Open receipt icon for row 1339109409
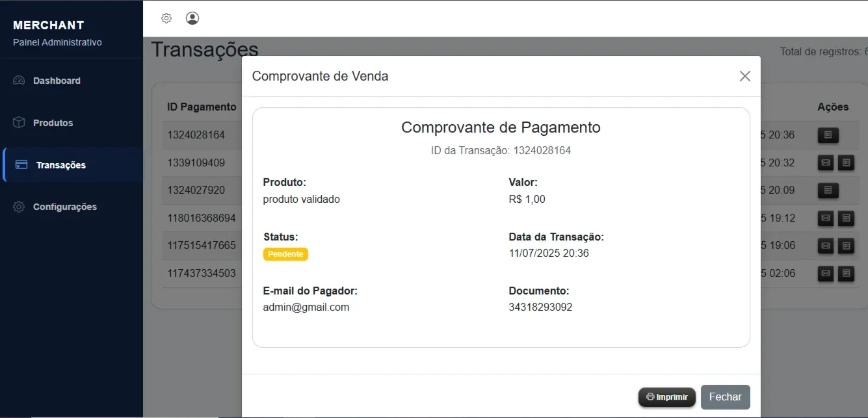Screen dimensions: 868x418 (x=846, y=163)
